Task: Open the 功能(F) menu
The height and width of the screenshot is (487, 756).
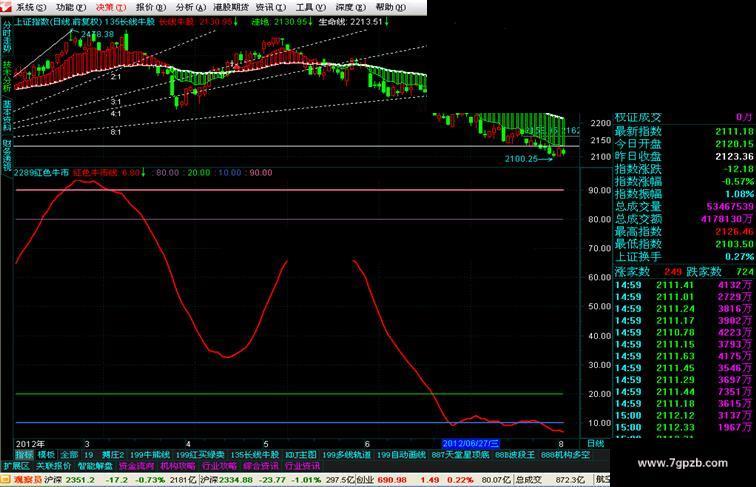Action: tap(71, 7)
